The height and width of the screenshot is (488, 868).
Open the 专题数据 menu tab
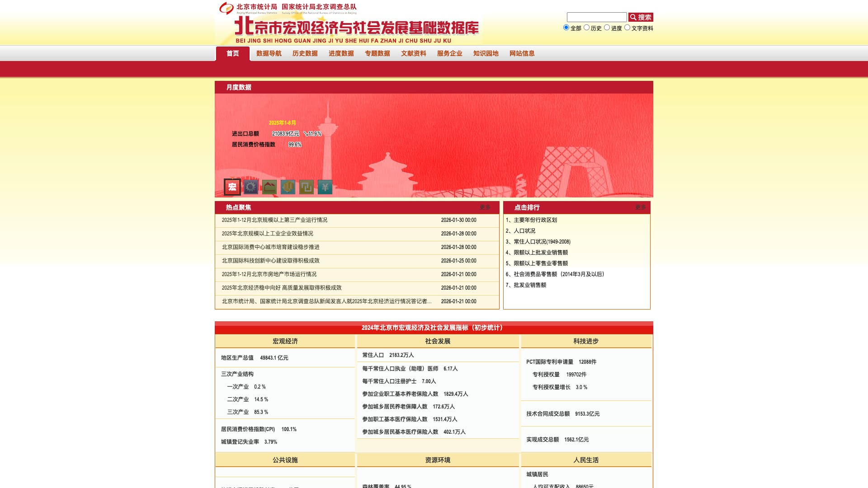tap(377, 53)
